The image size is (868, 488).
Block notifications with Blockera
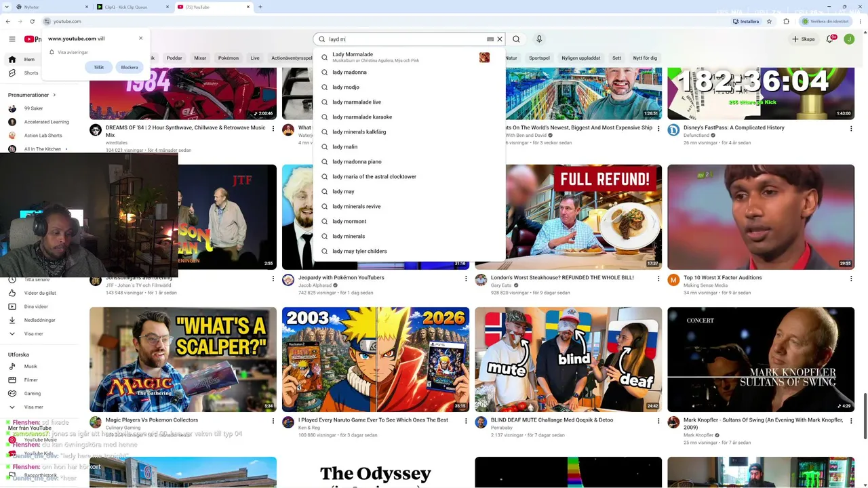(x=130, y=67)
